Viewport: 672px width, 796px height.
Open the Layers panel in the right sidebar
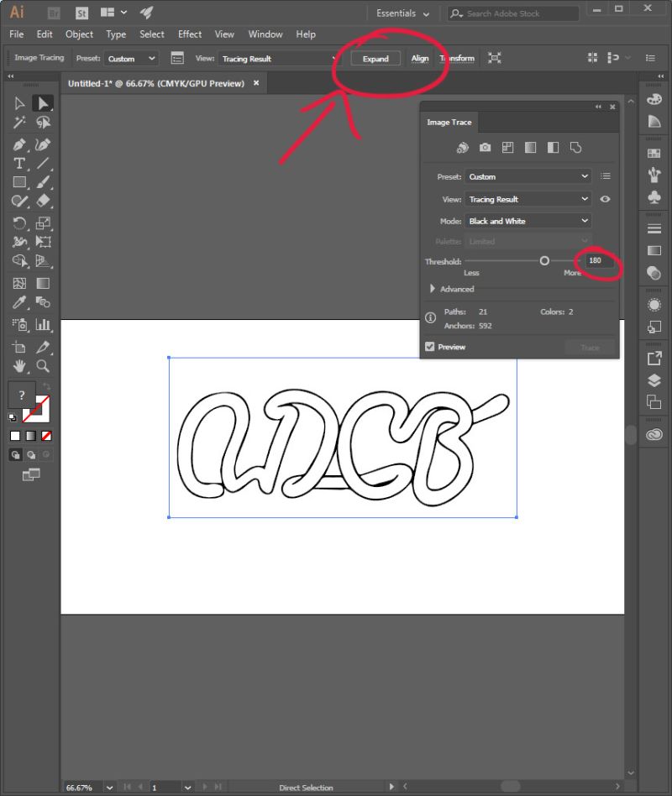[655, 380]
